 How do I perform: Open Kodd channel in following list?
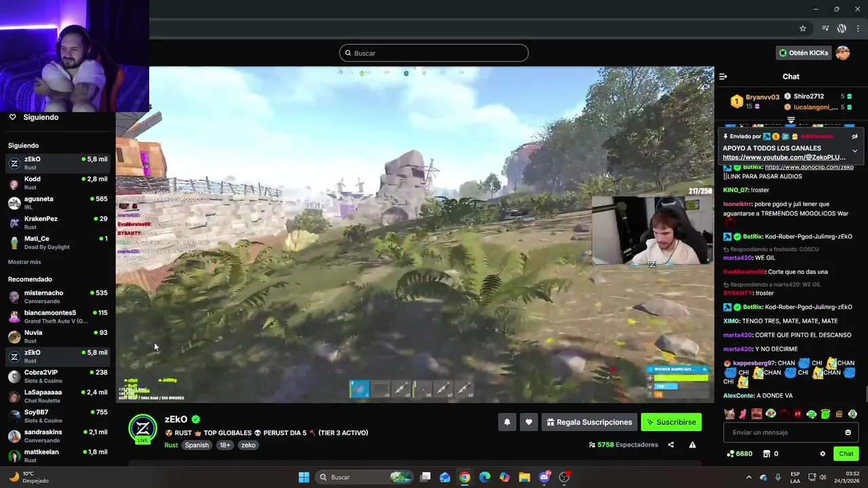tap(58, 183)
